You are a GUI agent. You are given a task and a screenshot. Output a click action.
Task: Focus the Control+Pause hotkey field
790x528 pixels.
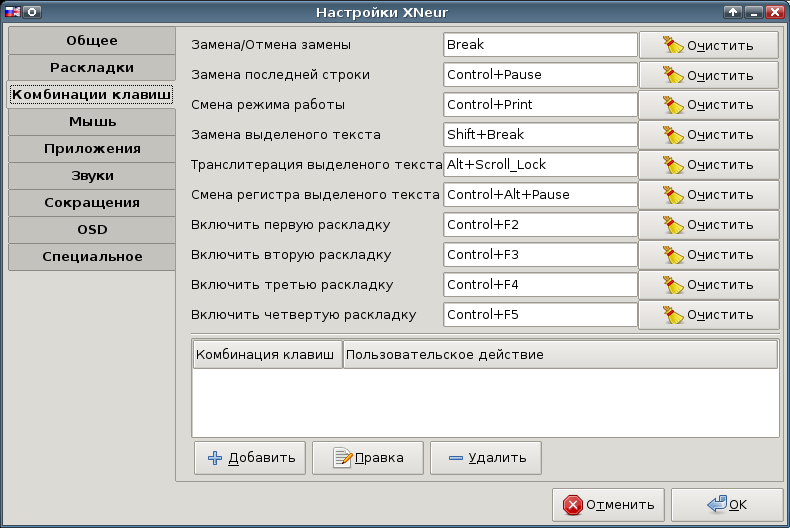pos(540,75)
